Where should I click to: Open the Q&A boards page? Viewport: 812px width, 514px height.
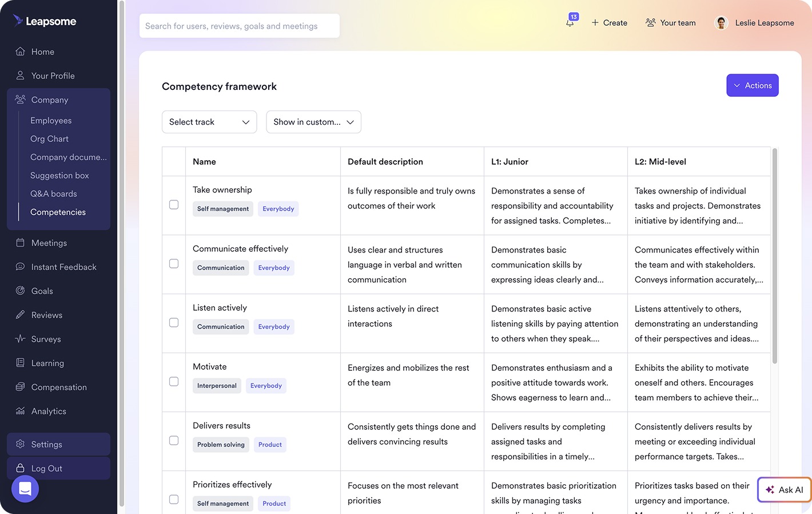click(x=54, y=193)
